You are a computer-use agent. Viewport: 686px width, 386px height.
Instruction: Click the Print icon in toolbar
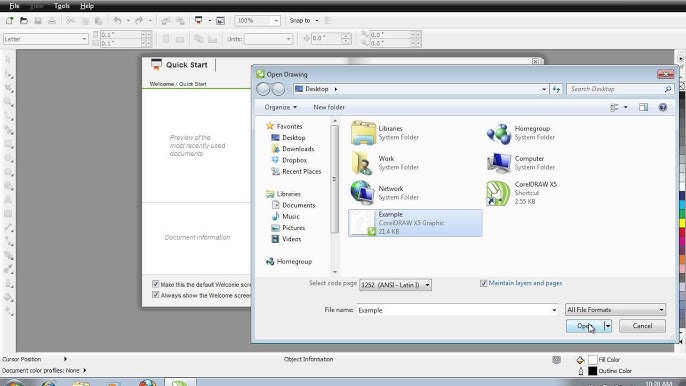click(52, 21)
